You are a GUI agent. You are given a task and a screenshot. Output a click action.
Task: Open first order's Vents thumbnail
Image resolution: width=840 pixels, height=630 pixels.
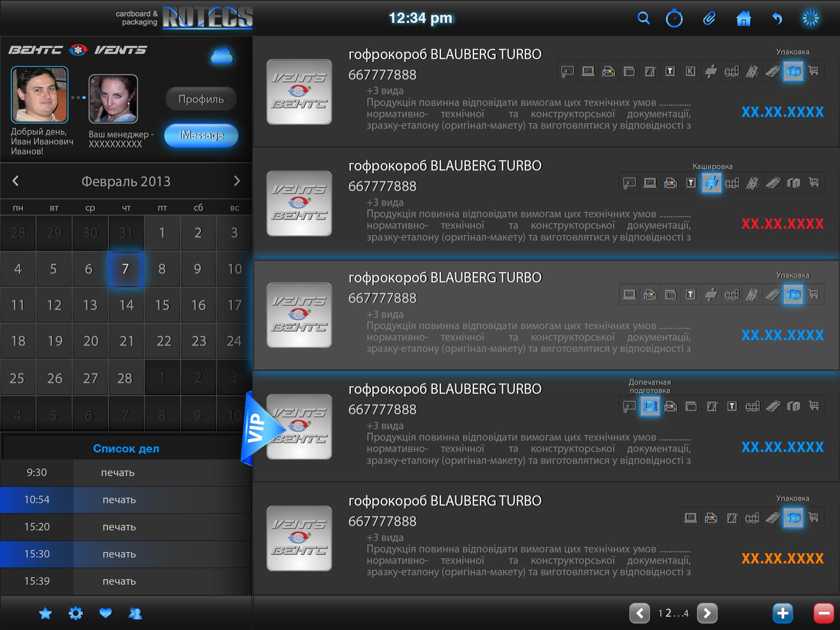(x=299, y=92)
